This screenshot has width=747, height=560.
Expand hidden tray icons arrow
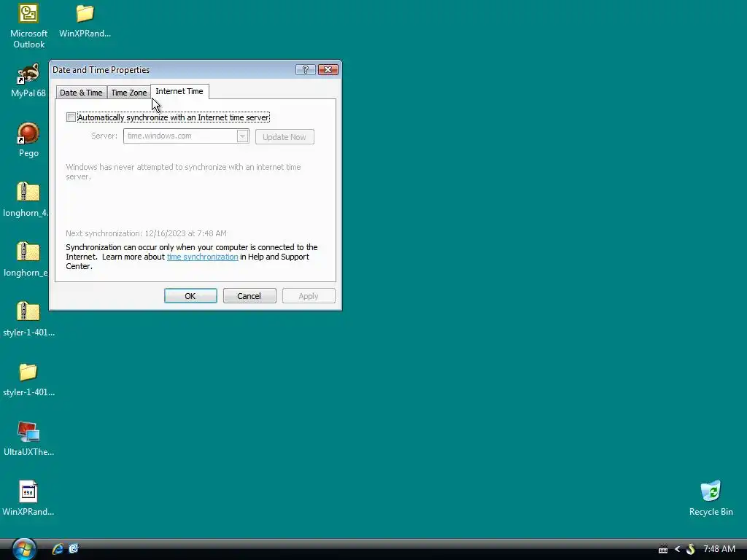[677, 550]
